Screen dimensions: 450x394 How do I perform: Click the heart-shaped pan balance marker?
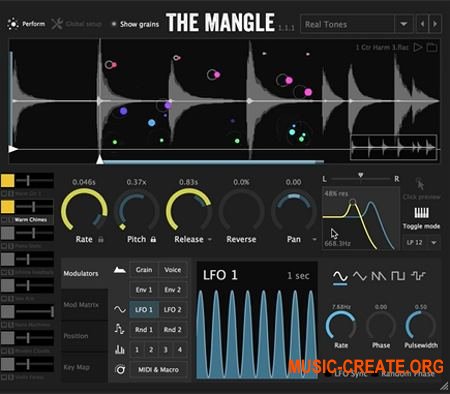(x=361, y=175)
